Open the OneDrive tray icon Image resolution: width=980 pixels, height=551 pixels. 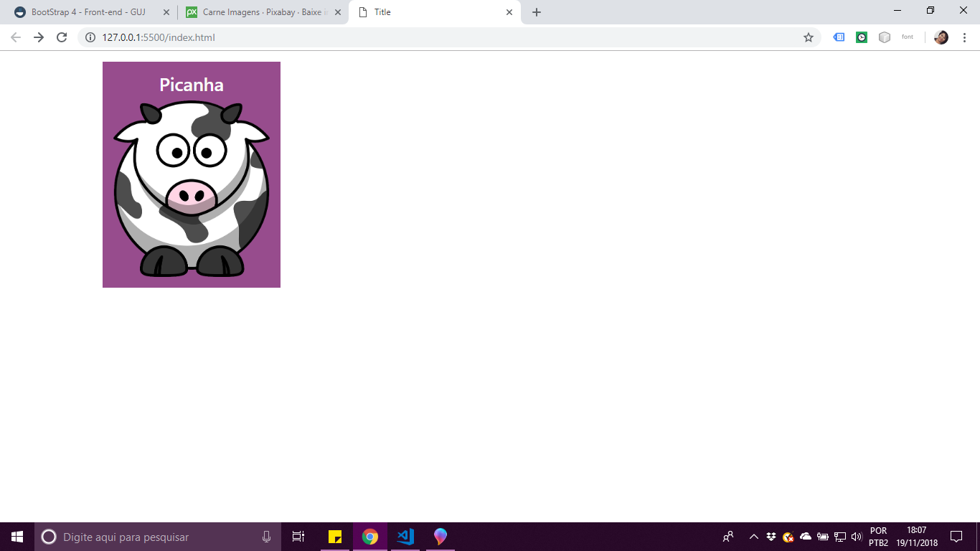point(806,537)
